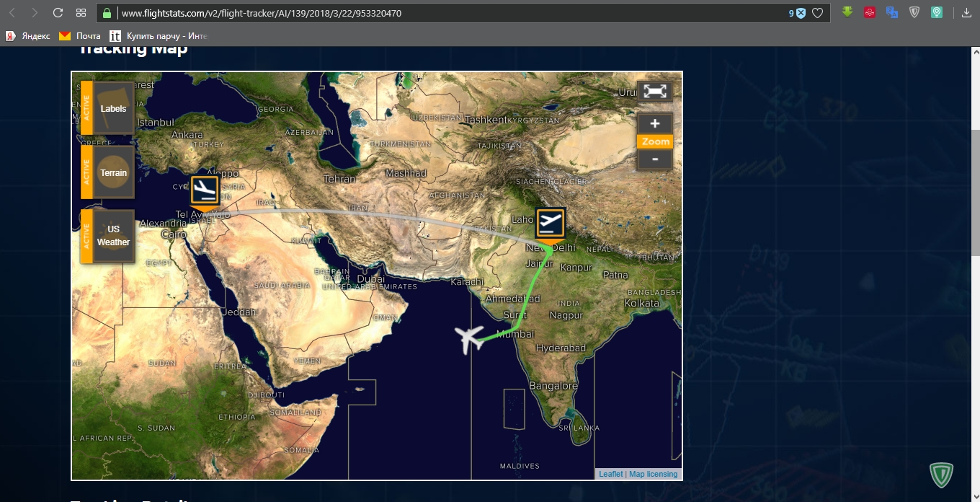Click the arrival airport marker at New Delhi
The width and height of the screenshot is (980, 502).
(551, 223)
